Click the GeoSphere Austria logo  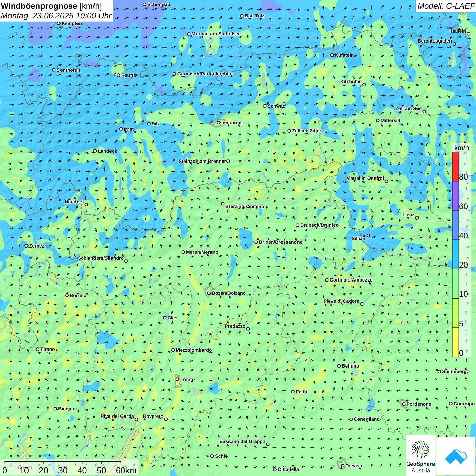point(421,455)
